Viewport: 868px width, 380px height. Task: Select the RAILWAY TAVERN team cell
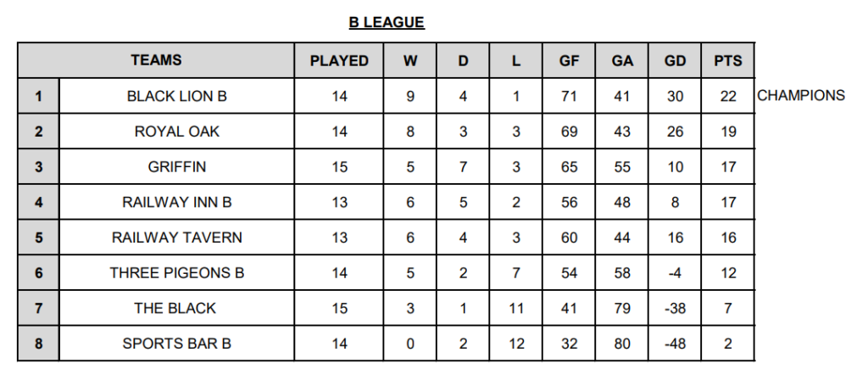(x=176, y=237)
